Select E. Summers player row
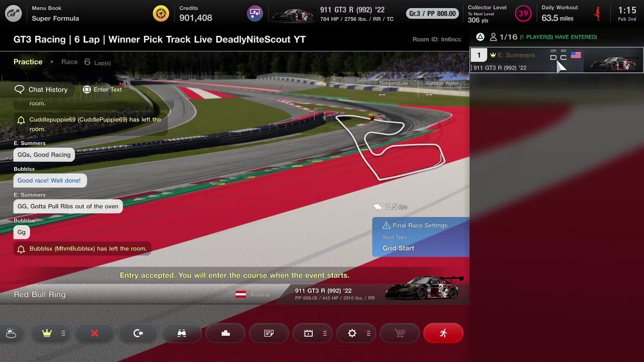Screen dimensions: 644x362 tap(556, 60)
